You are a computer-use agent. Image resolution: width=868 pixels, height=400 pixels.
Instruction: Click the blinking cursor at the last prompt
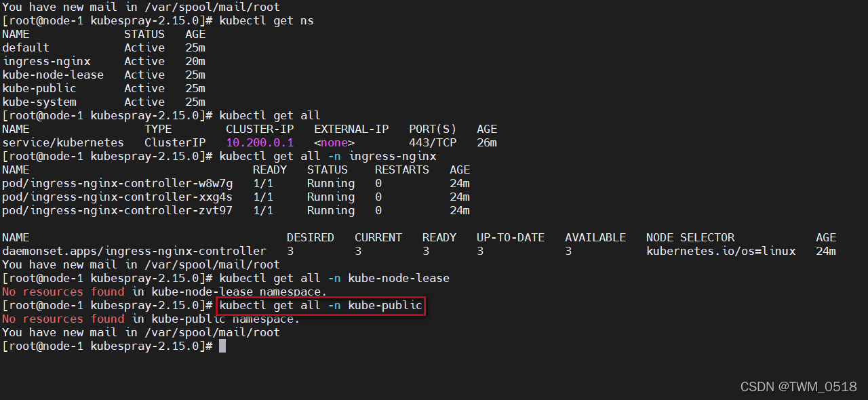[222, 346]
